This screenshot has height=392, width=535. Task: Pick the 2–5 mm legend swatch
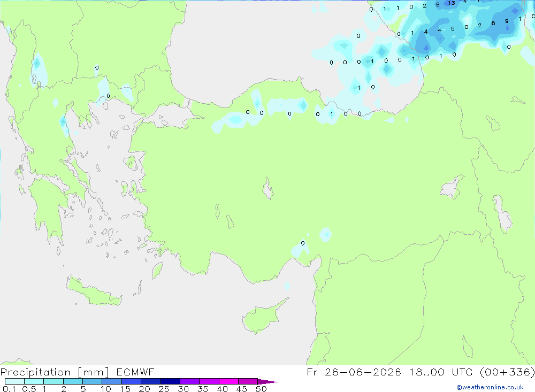point(73,381)
